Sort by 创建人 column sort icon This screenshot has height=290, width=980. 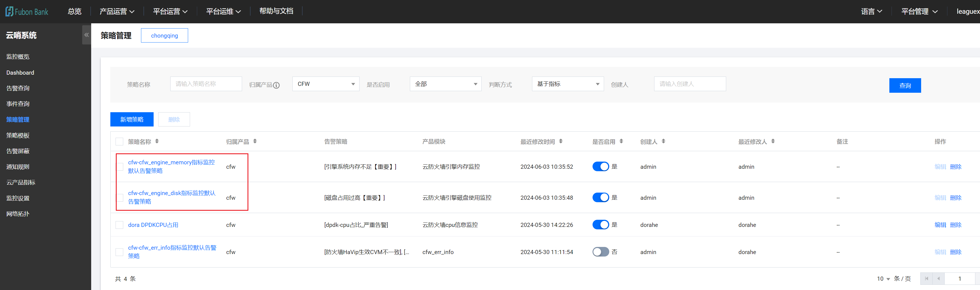663,141
